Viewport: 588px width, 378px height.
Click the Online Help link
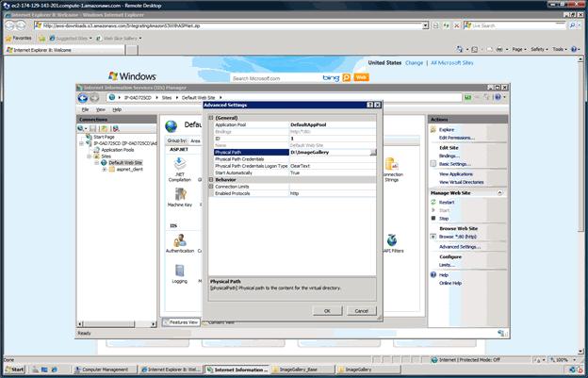(x=450, y=283)
